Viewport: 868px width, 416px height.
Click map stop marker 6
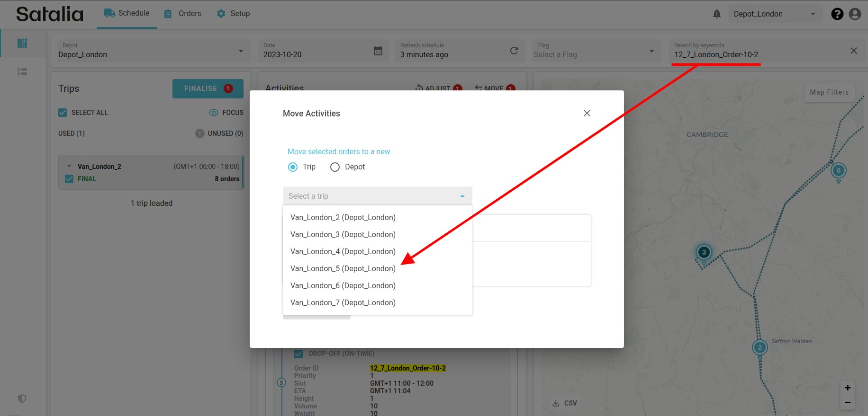point(839,170)
